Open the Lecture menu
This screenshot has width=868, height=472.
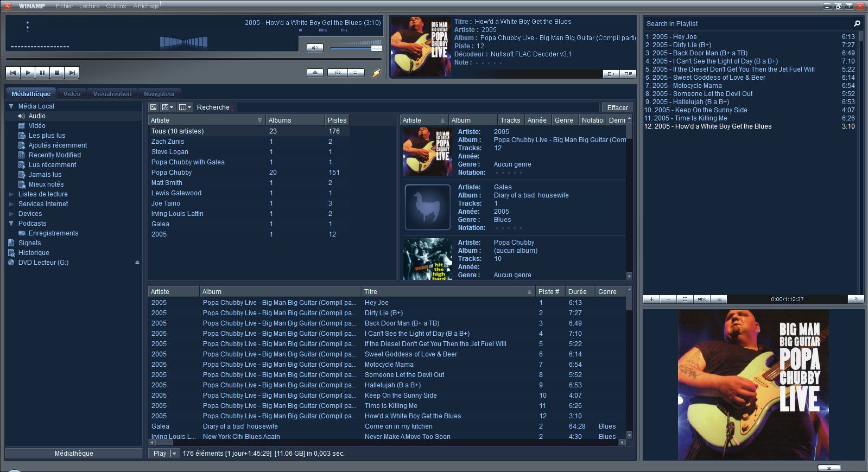[x=90, y=6]
